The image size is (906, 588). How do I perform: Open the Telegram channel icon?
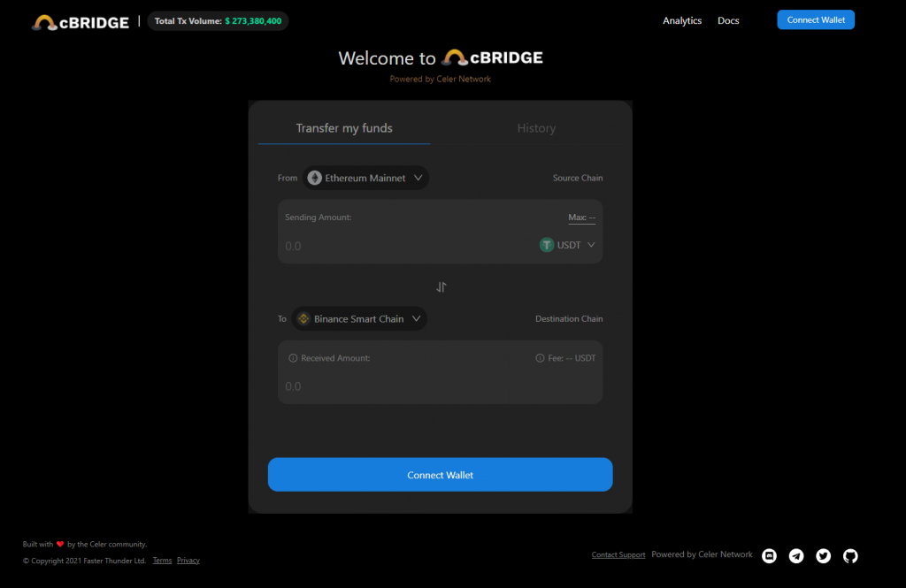click(x=796, y=555)
